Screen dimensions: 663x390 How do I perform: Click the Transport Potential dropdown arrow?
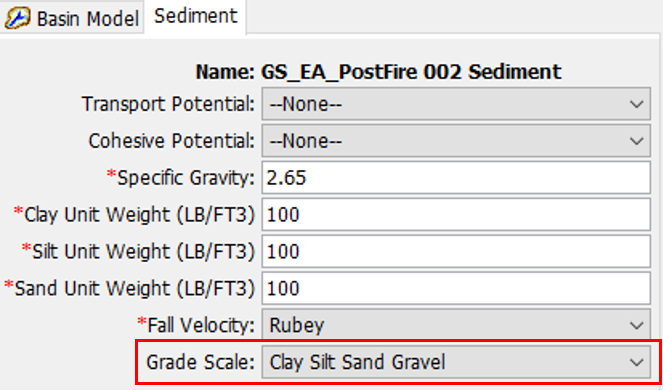(x=636, y=104)
